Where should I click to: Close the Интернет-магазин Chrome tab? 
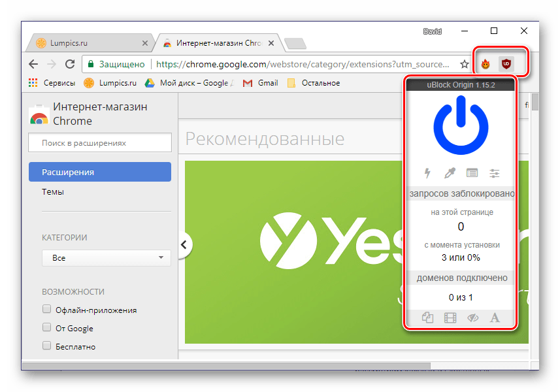pos(271,43)
